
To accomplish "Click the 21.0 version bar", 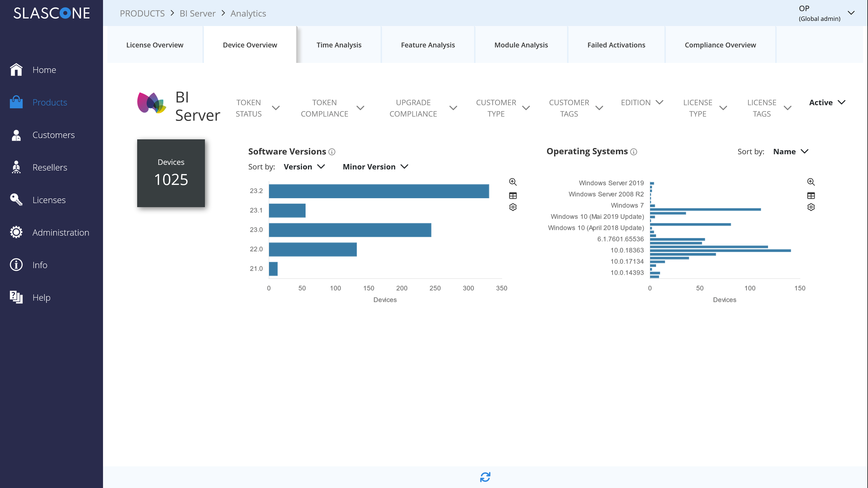I will coord(273,269).
